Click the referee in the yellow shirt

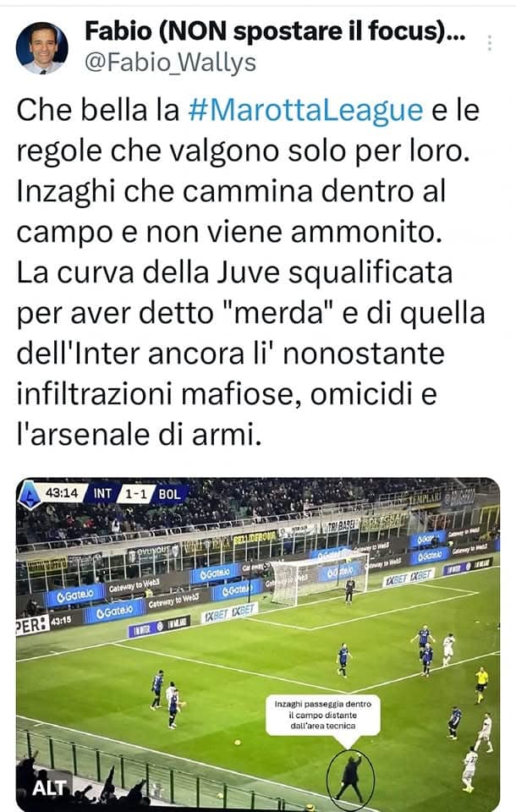[481, 684]
